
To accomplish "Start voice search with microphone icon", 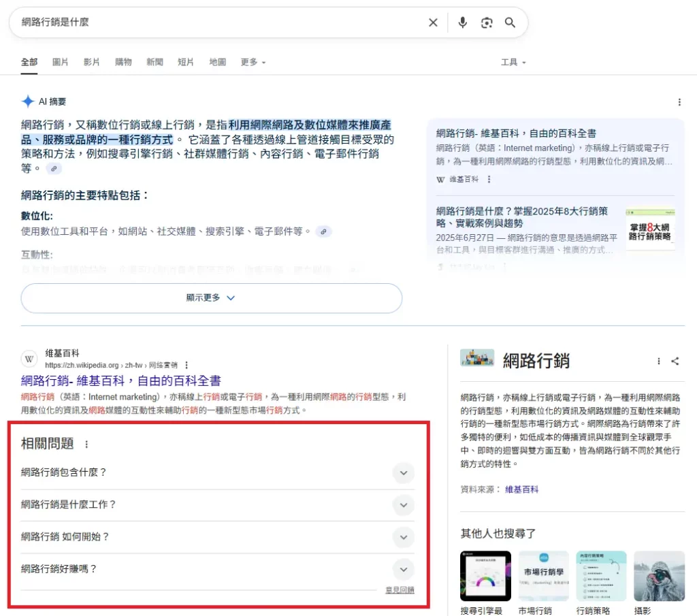I will pyautogui.click(x=462, y=22).
